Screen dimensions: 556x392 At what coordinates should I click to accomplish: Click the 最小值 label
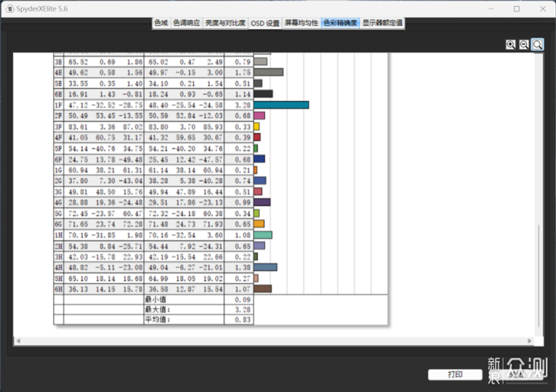tap(155, 299)
